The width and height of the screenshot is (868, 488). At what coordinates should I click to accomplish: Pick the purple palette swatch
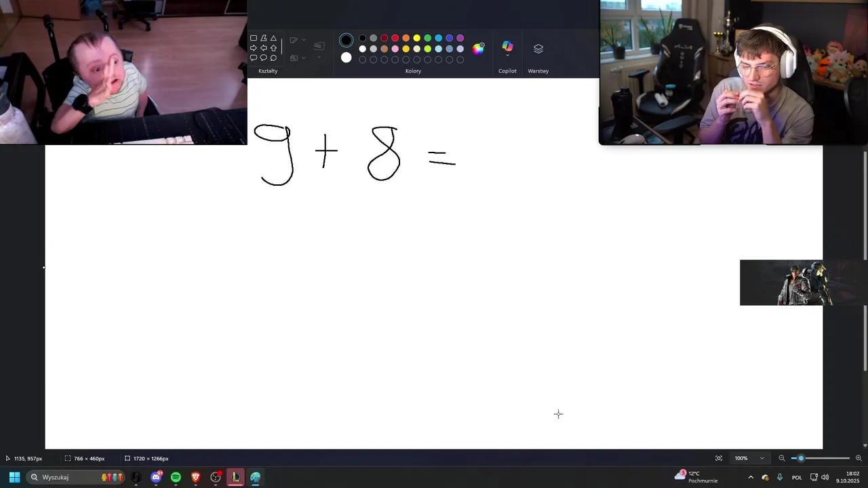[460, 38]
